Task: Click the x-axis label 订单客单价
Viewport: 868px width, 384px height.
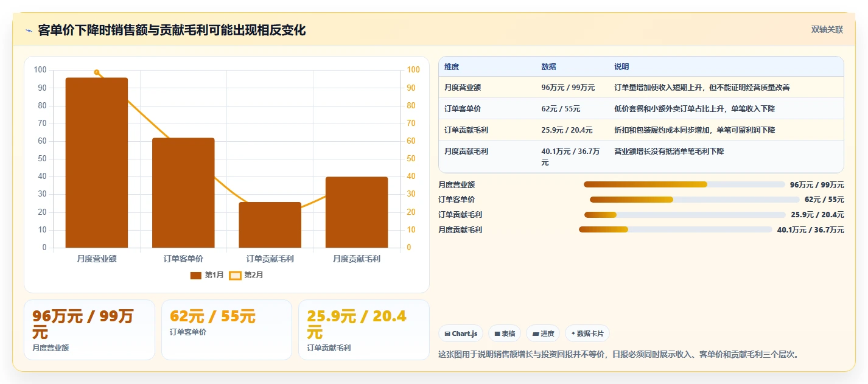Action: pyautogui.click(x=183, y=259)
